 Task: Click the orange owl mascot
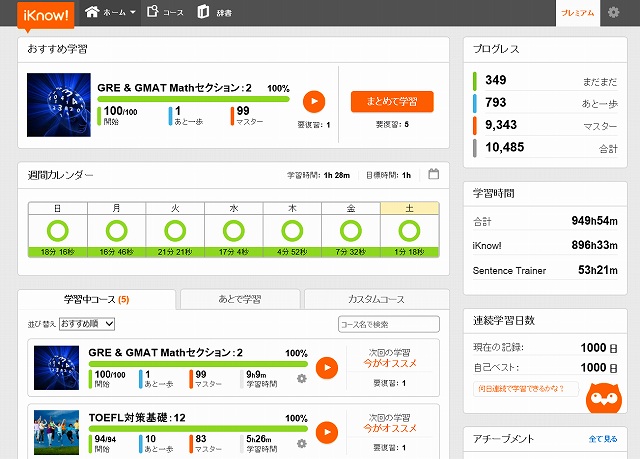604,398
